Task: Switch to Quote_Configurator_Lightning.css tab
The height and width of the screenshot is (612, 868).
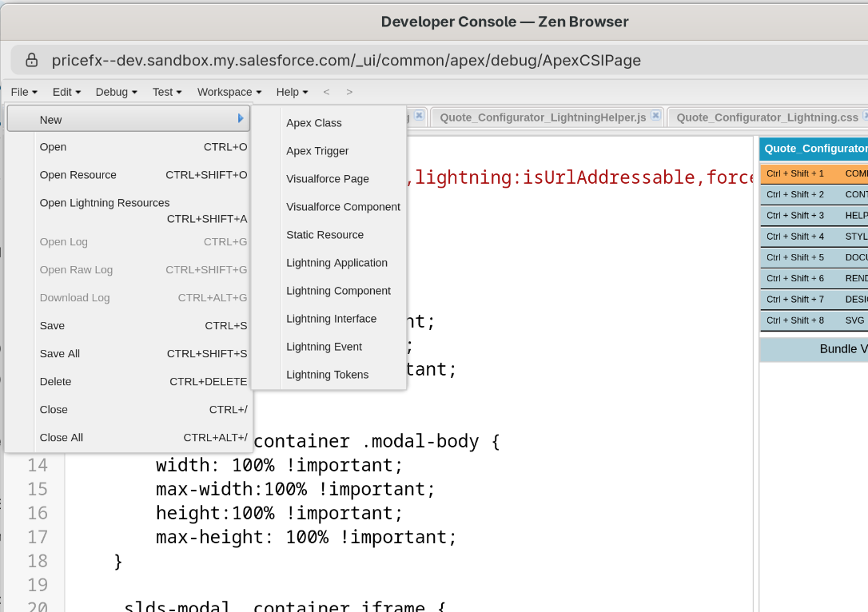Action: click(766, 117)
